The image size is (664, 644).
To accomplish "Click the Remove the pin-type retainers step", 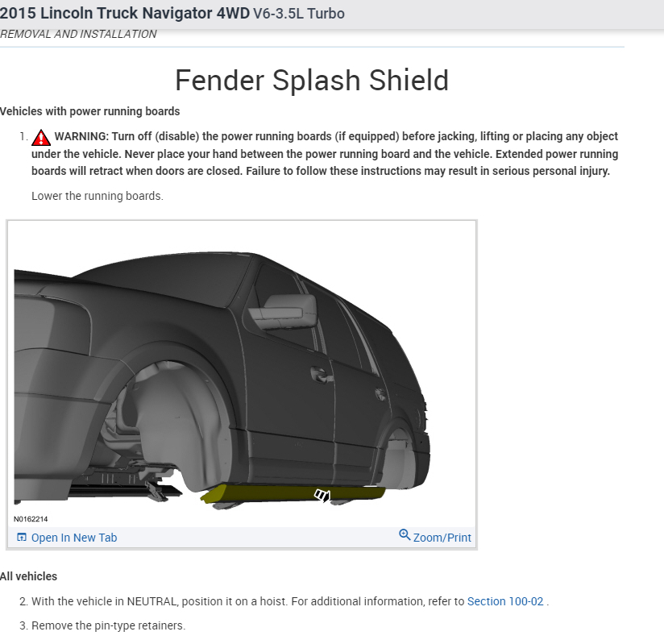I will [109, 625].
